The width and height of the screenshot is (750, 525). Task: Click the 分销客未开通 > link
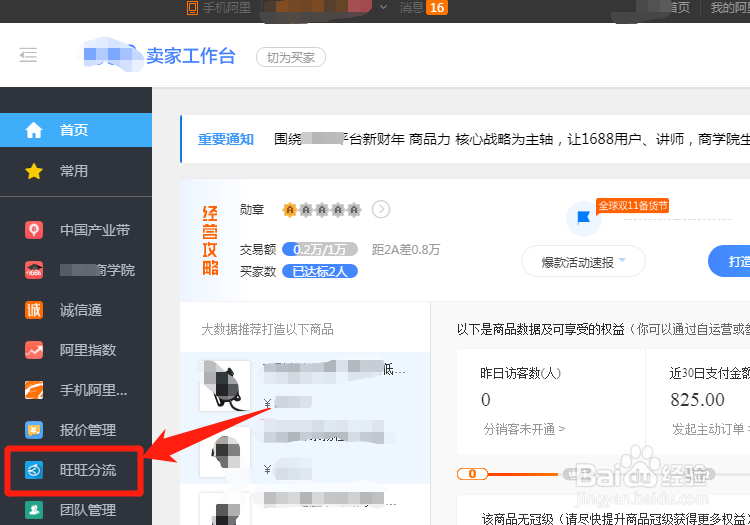(x=524, y=429)
